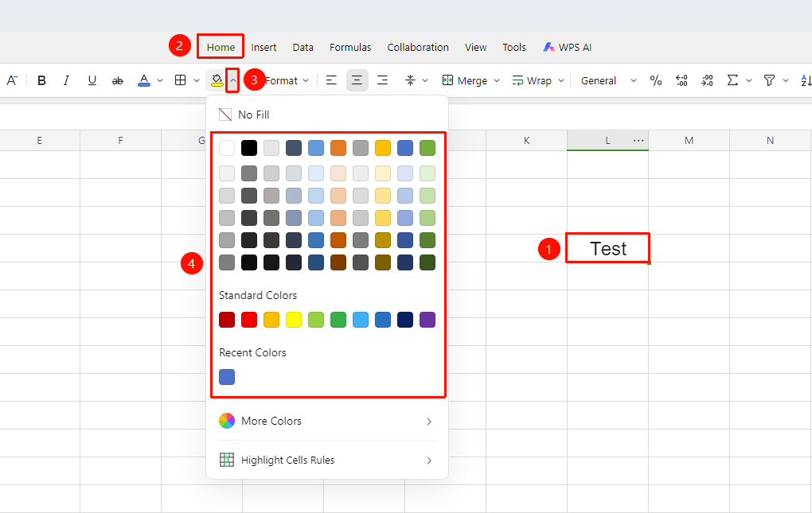Click the Filter funnel icon

tap(770, 80)
